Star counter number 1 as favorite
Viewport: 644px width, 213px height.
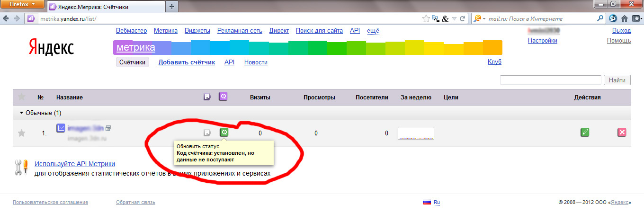point(21,133)
